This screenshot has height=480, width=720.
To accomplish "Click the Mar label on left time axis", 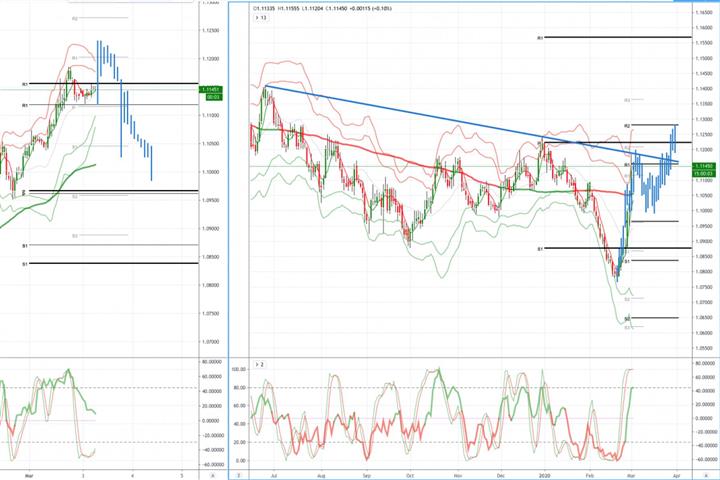I will pos(29,476).
